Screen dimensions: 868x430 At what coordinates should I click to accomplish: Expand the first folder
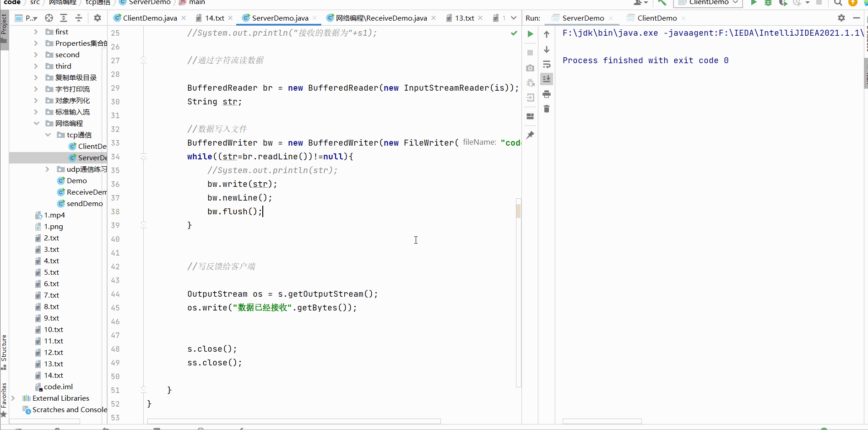click(36, 32)
